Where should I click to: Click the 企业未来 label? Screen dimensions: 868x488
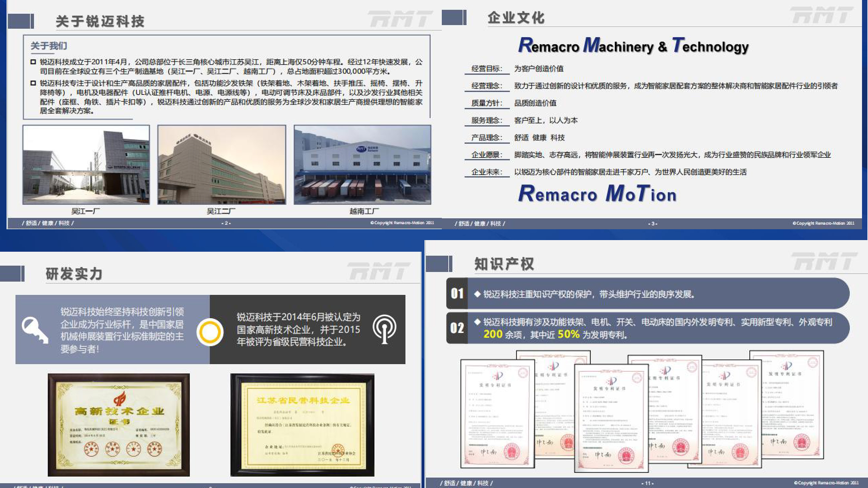click(x=487, y=172)
